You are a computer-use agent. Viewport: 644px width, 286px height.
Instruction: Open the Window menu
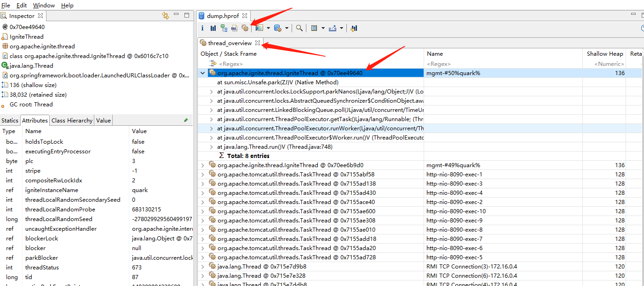point(44,6)
